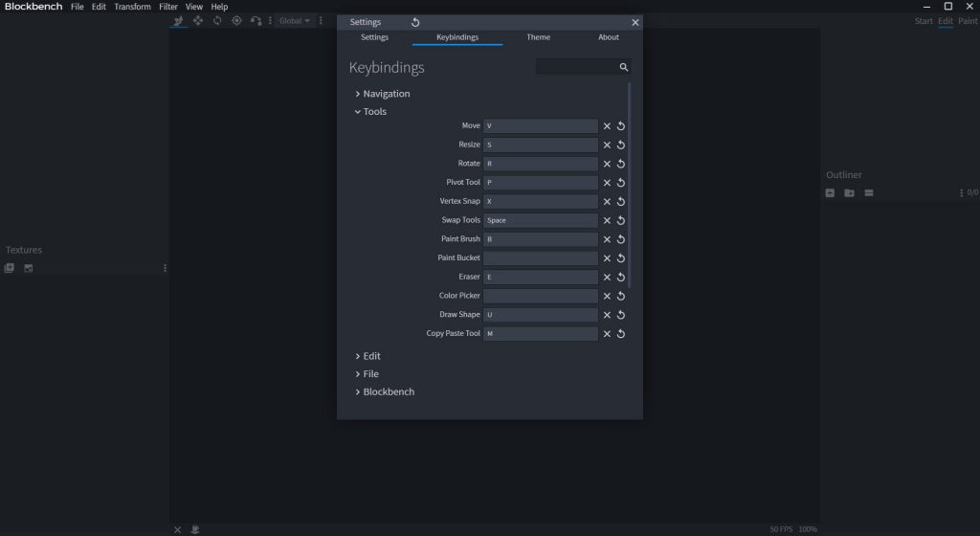Screen dimensions: 980x536
Task: Clear the Draw Shape keybinding
Action: point(607,315)
